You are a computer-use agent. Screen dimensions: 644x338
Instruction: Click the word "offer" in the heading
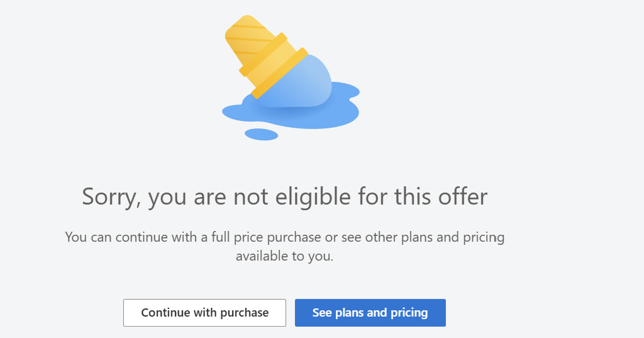(x=463, y=197)
